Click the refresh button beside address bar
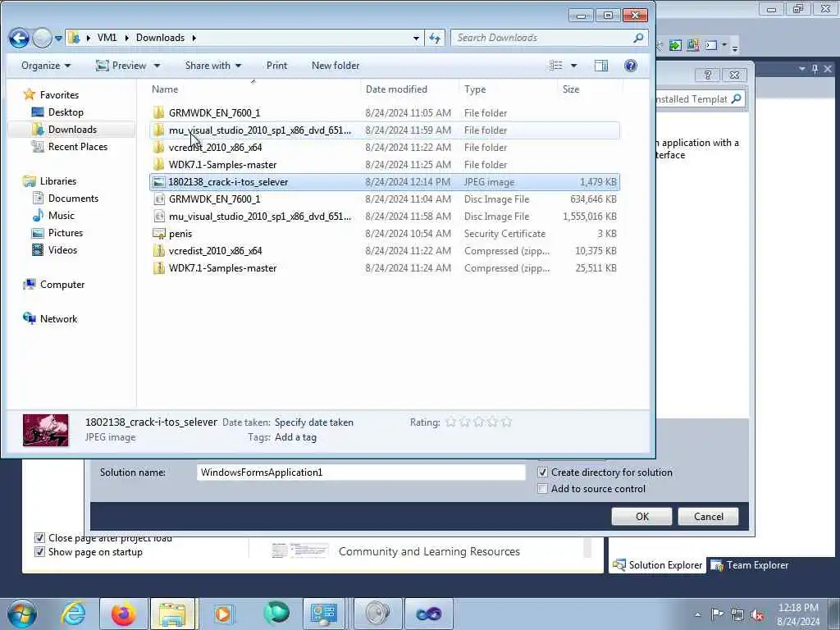Viewport: 840px width, 630px height. 435,38
